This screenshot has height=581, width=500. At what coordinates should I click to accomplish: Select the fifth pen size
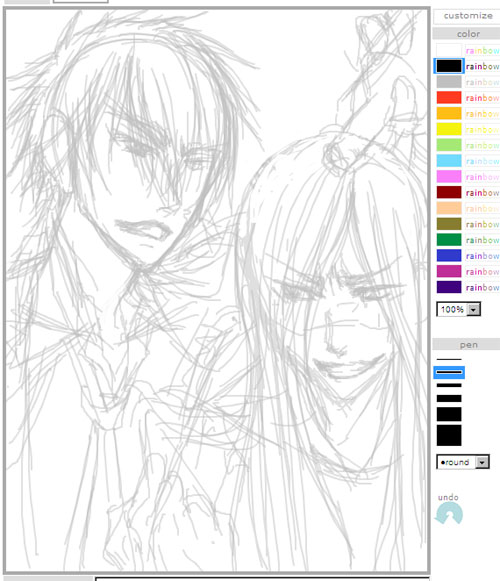tap(449, 414)
